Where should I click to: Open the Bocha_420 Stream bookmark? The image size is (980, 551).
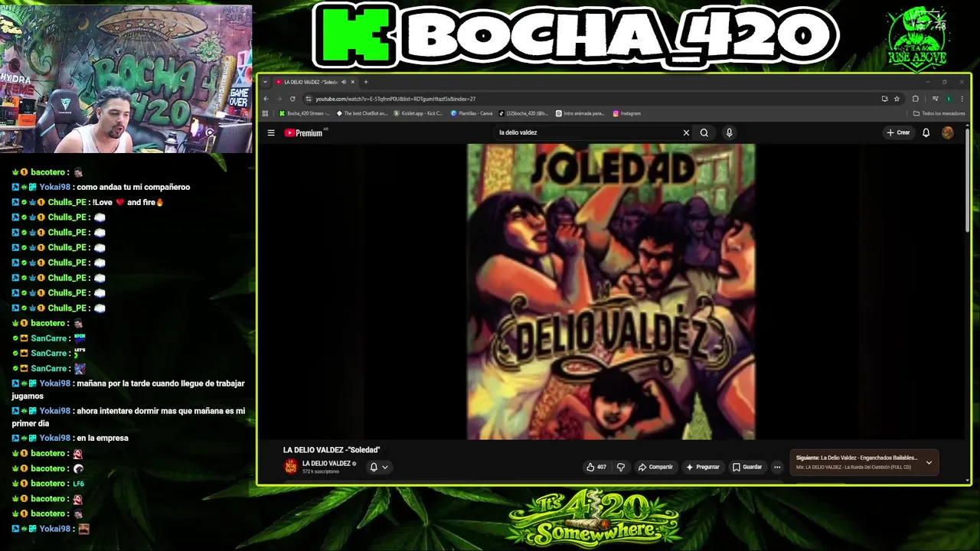click(x=305, y=113)
